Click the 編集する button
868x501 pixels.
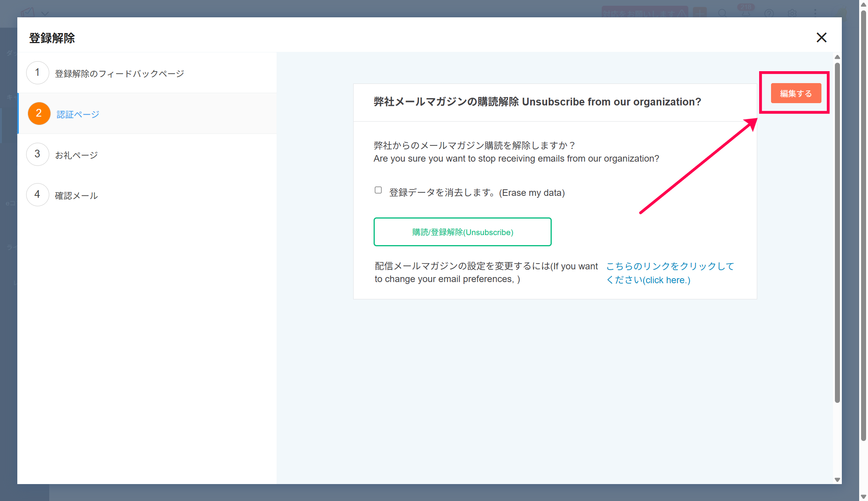(x=796, y=94)
